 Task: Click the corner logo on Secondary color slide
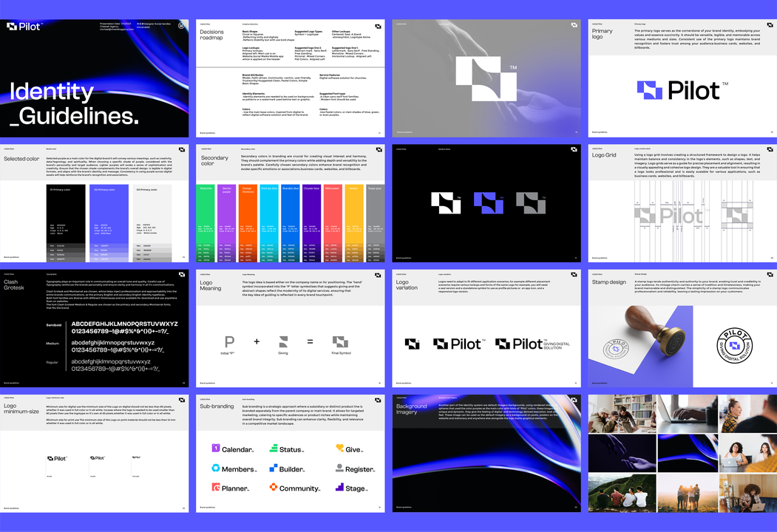[379, 149]
